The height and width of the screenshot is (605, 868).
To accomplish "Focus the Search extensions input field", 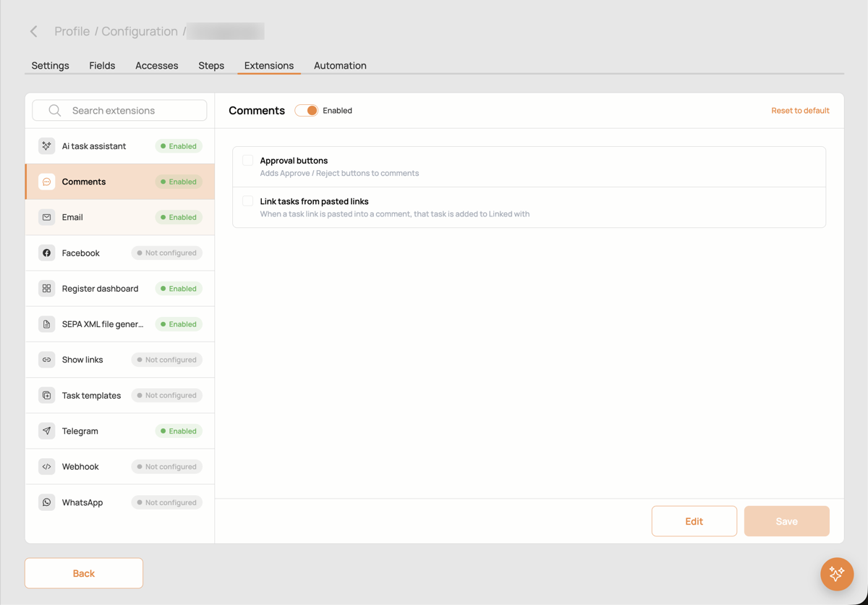I will pos(119,111).
